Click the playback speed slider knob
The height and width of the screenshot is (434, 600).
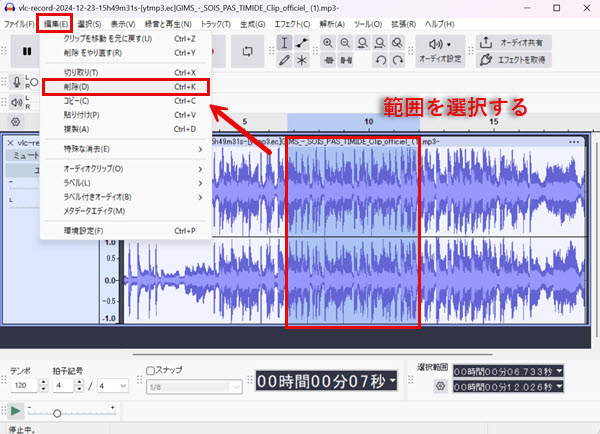pos(57,413)
